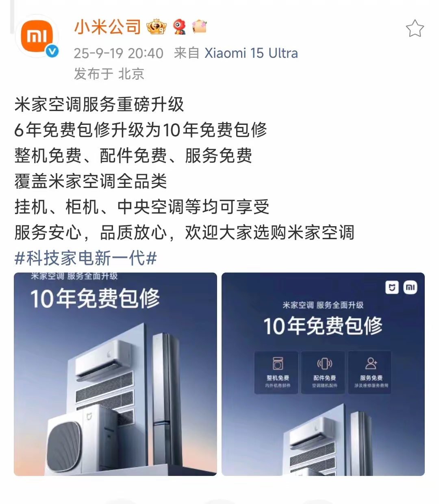Screen dimensions: 439x504
Task: Favorite the post with the star icon
Action: (x=415, y=29)
